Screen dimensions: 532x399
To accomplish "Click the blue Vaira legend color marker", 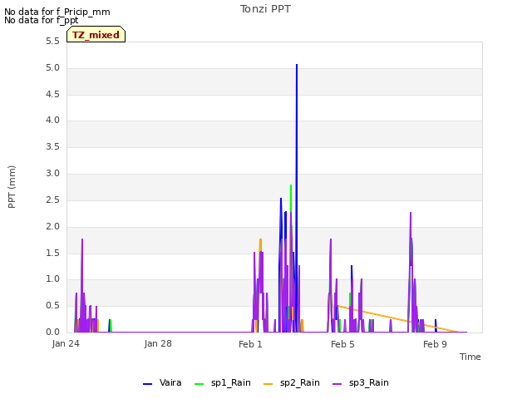I will (x=148, y=384).
